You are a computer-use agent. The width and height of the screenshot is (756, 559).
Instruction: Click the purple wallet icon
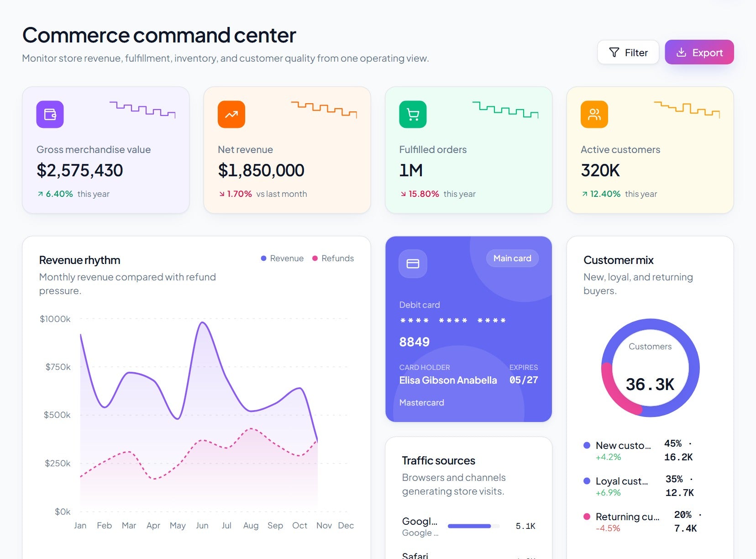[x=50, y=114]
